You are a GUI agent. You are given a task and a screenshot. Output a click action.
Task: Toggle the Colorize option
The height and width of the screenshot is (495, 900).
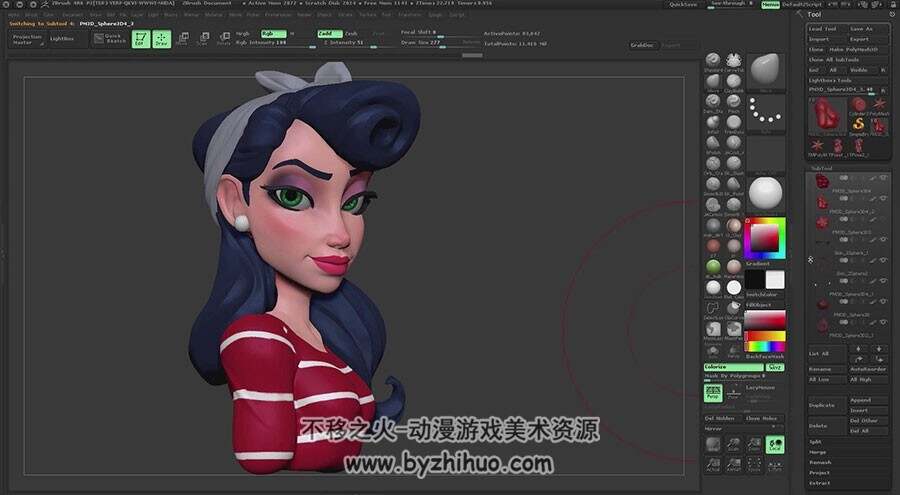(734, 367)
